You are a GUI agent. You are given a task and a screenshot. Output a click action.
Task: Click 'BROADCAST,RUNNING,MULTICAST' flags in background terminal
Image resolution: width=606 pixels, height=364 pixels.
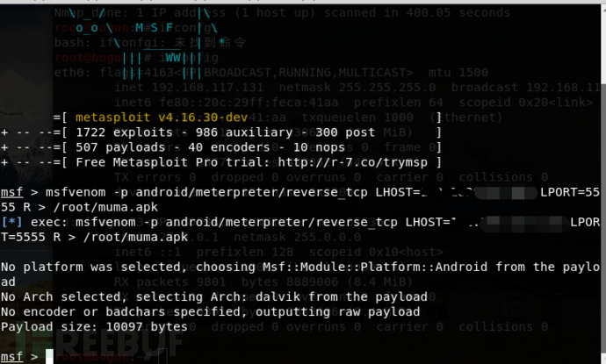pos(308,73)
